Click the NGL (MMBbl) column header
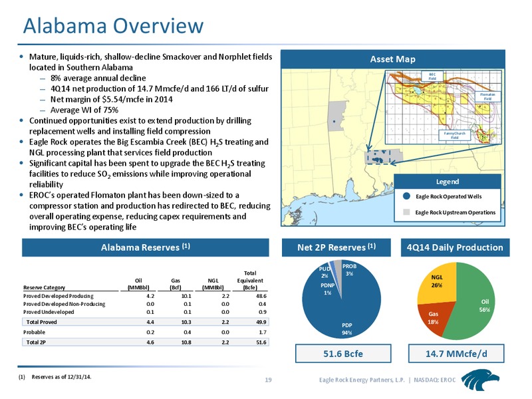The image size is (532, 399). coord(213,284)
